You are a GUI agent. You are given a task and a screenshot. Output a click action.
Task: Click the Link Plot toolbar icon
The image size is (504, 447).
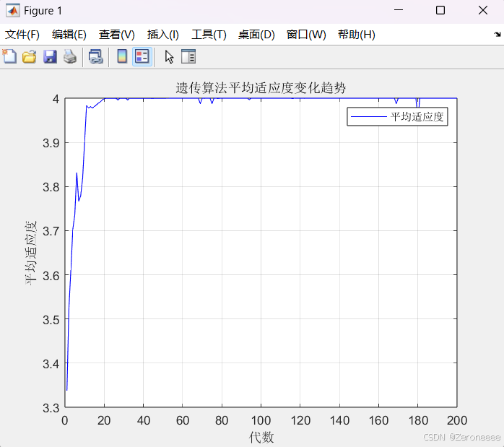(x=96, y=56)
